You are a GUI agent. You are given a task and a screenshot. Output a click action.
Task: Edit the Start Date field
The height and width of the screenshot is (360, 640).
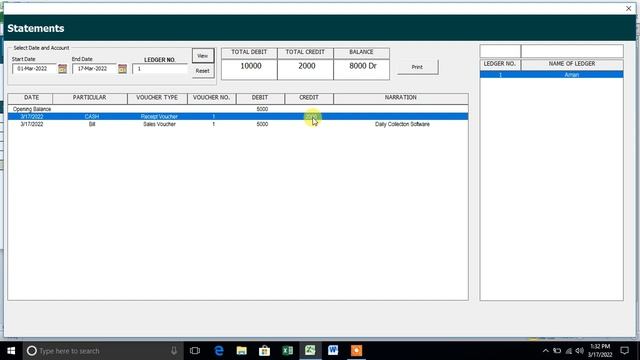[34, 69]
